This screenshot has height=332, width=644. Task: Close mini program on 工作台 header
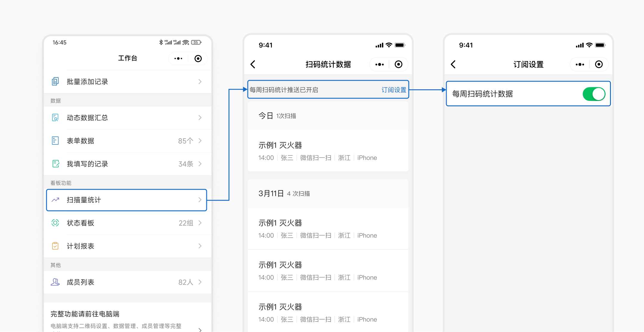[x=198, y=58]
